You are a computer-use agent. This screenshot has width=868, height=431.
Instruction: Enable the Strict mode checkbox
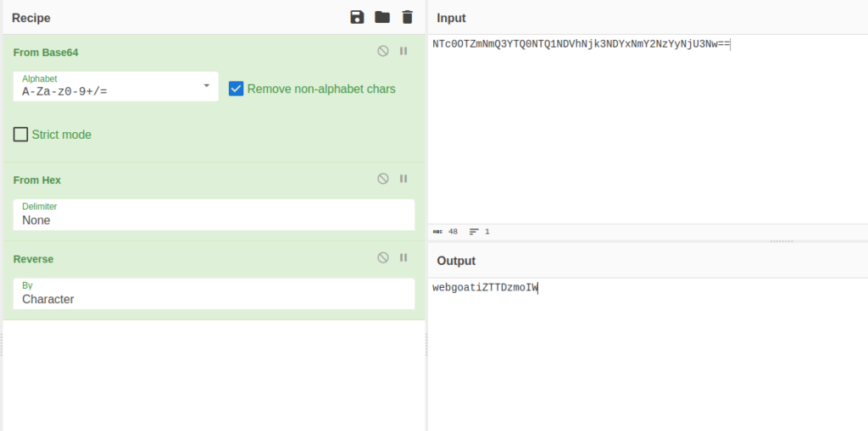coord(20,135)
